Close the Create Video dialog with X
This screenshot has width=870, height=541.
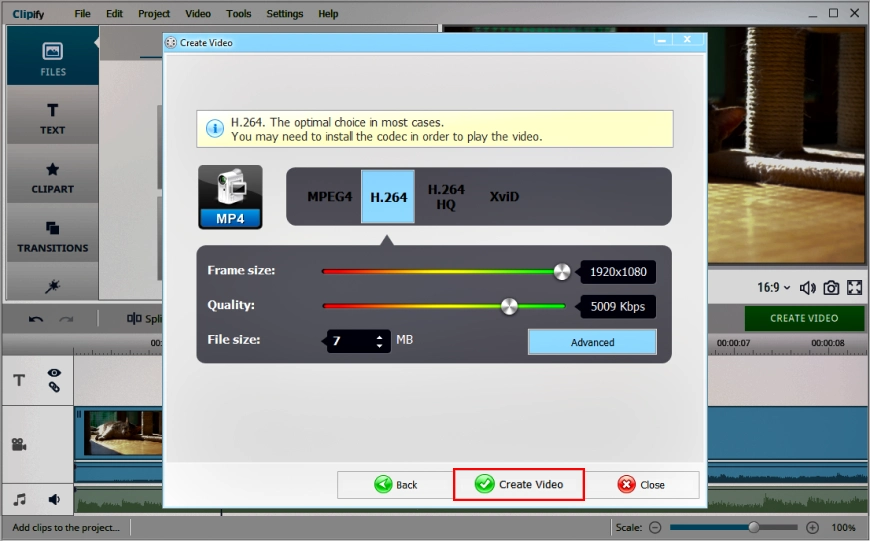687,39
